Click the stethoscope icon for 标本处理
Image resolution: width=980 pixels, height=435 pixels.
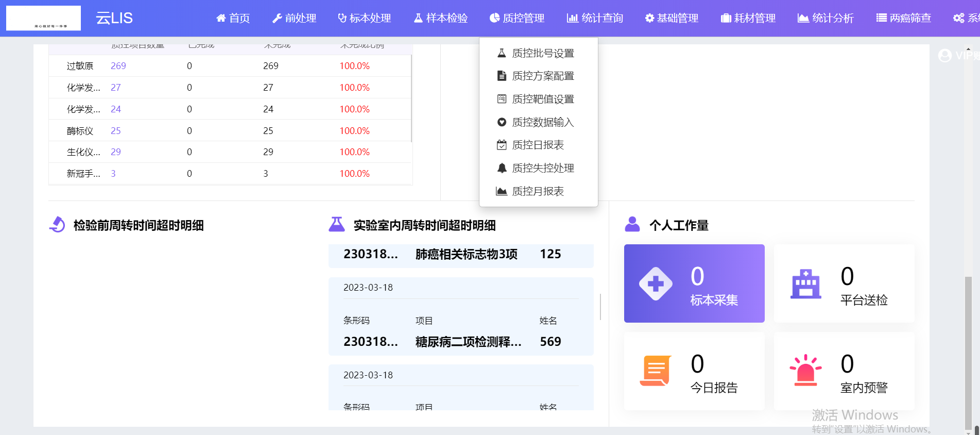[x=342, y=18]
